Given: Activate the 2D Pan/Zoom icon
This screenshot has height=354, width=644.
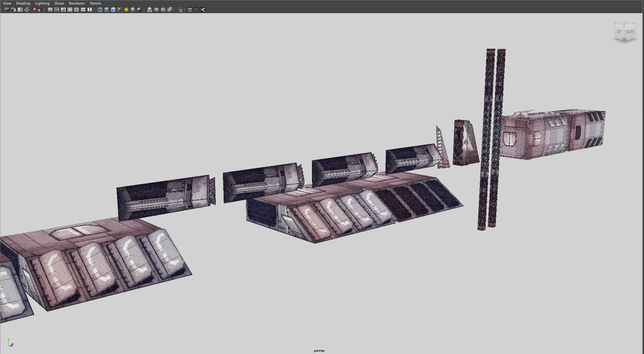Looking at the screenshot, I should coord(33,10).
